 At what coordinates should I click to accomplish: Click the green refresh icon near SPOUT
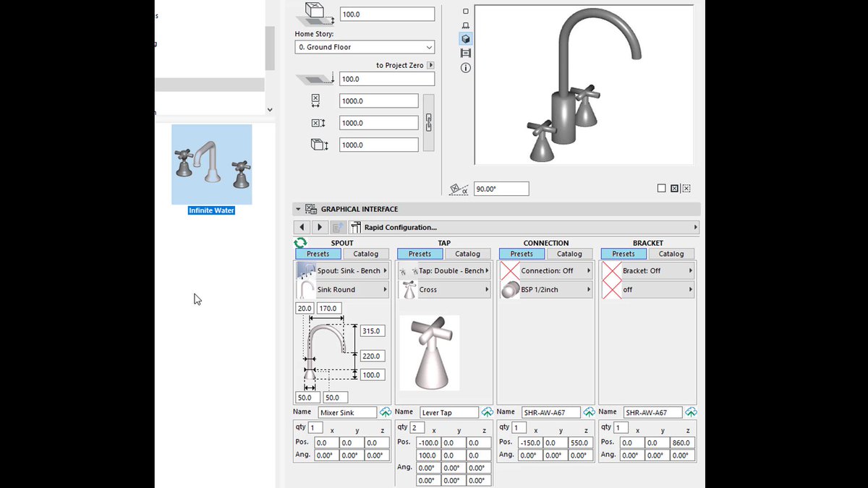tap(301, 244)
